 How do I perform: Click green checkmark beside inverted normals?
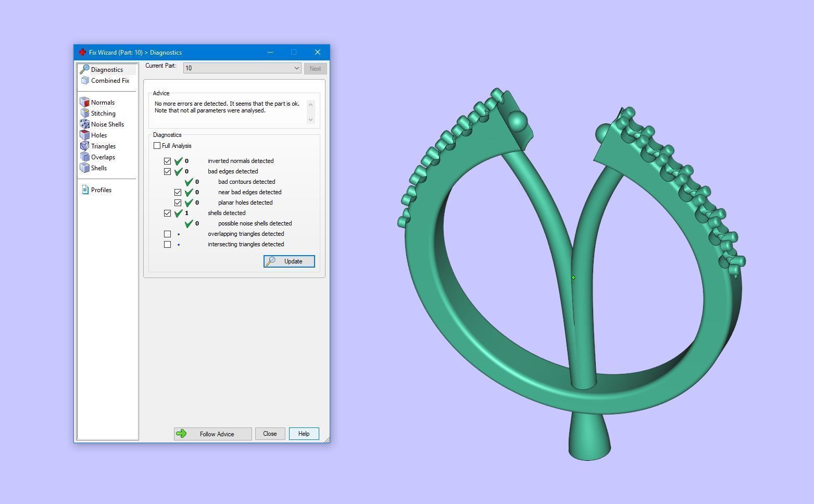pyautogui.click(x=179, y=161)
